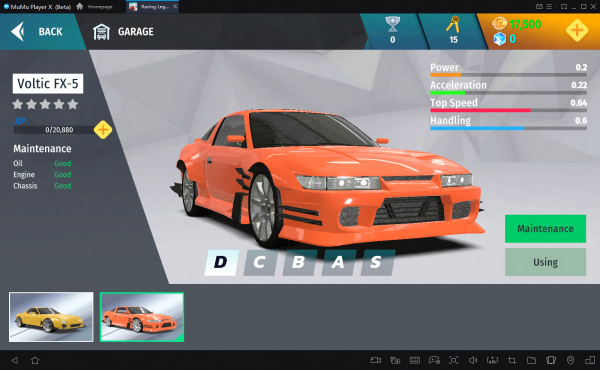600x370 pixels.
Task: Open the multi-instance window icon
Action: pyautogui.click(x=590, y=360)
